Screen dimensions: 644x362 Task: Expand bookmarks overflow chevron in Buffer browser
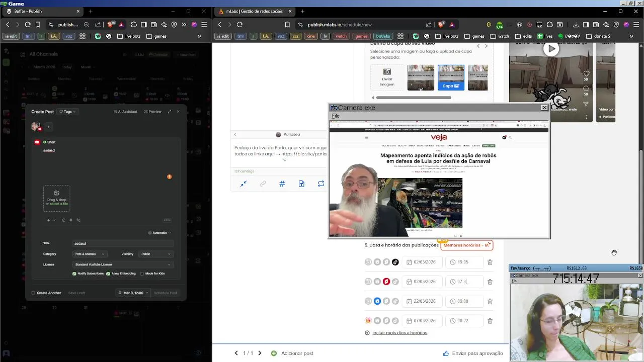click(199, 36)
